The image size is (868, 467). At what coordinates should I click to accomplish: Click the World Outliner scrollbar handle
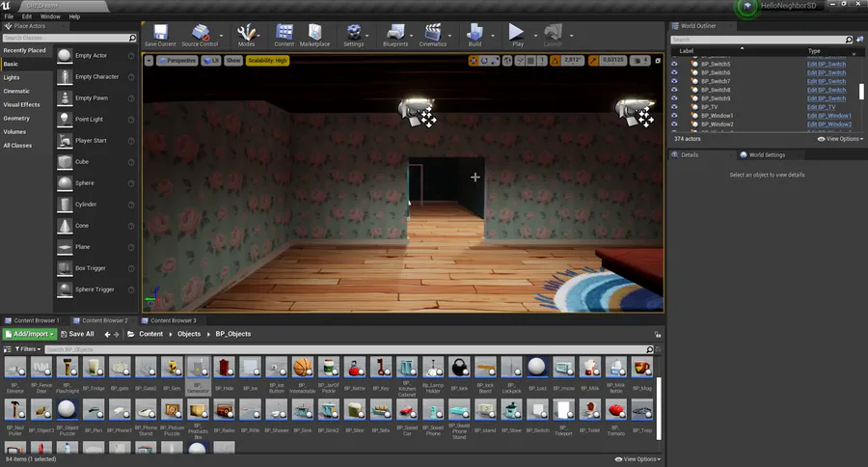[x=861, y=92]
